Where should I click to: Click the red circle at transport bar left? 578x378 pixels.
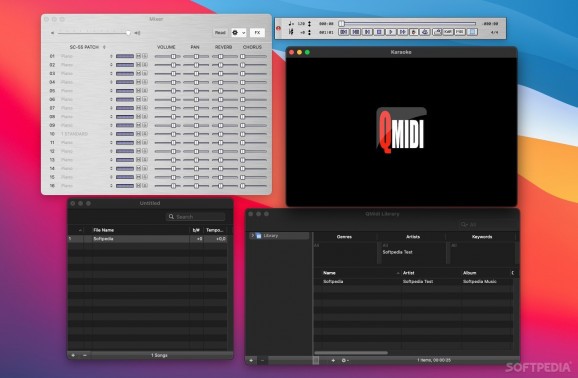[x=279, y=28]
